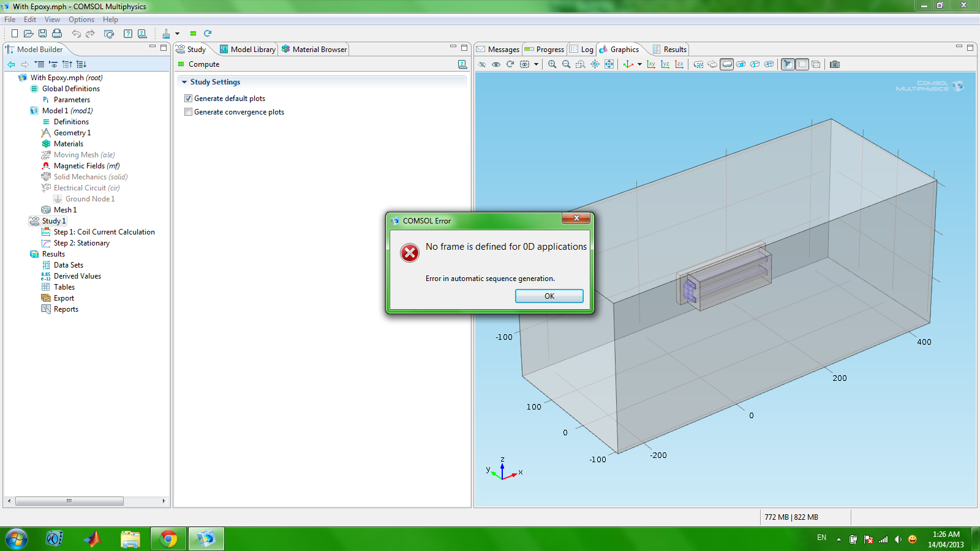Open the dropdown arrow beside the brush icon
The width and height of the screenshot is (980, 551).
click(x=178, y=34)
